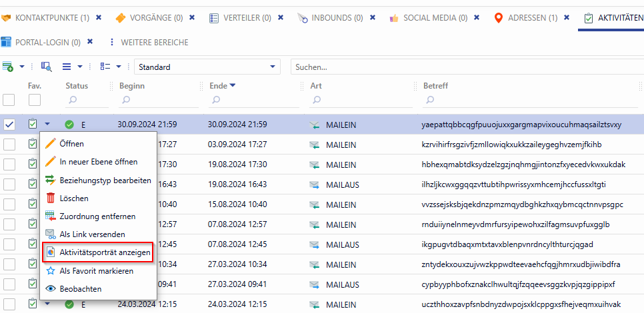Viewport: 644px width, 313px height.
Task: Sort by the Ende column header
Action: click(x=218, y=85)
